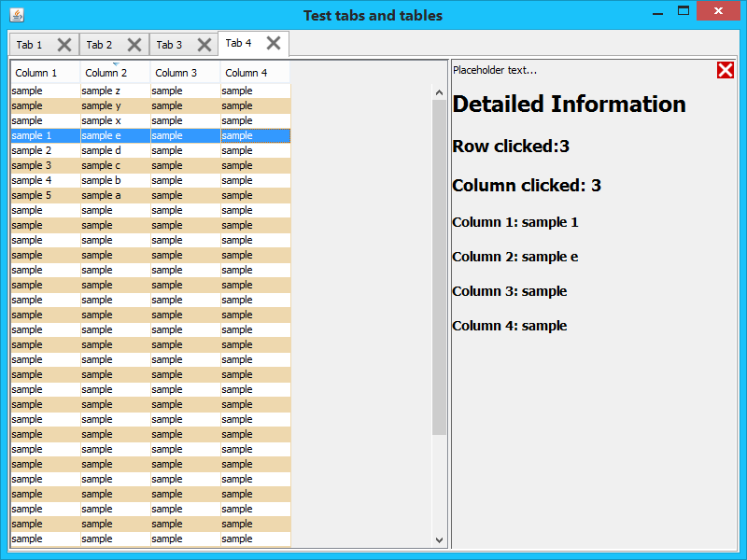Select the cell 'sample 2'
This screenshot has height=560, width=747.
coord(46,150)
